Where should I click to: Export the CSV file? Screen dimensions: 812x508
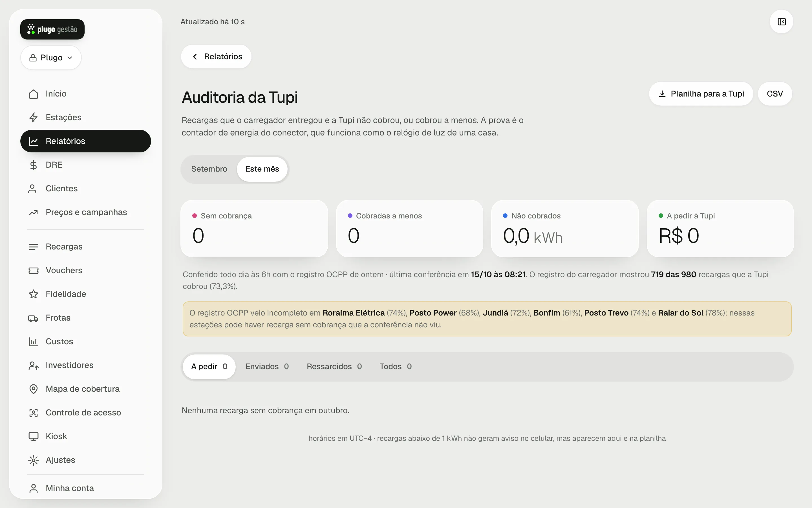(x=775, y=94)
